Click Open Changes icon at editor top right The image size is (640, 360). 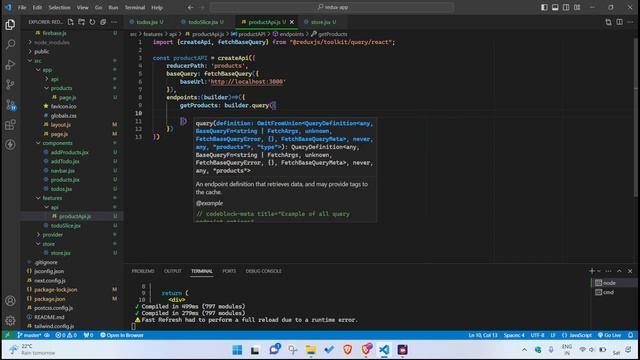(608, 22)
